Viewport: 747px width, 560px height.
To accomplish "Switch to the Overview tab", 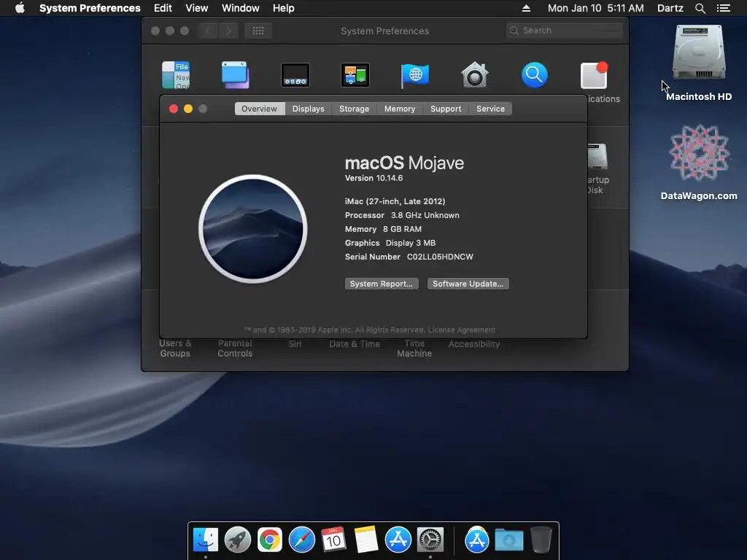I will 260,109.
